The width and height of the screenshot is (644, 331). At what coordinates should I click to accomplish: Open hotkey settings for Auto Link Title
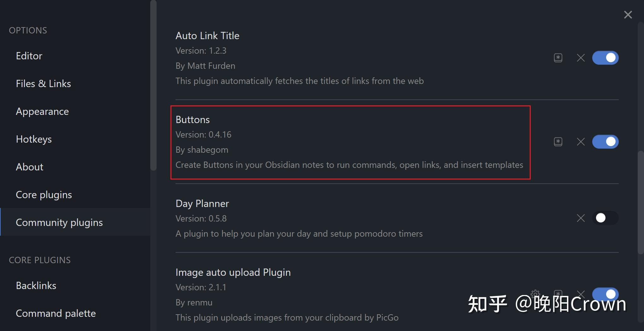(558, 58)
